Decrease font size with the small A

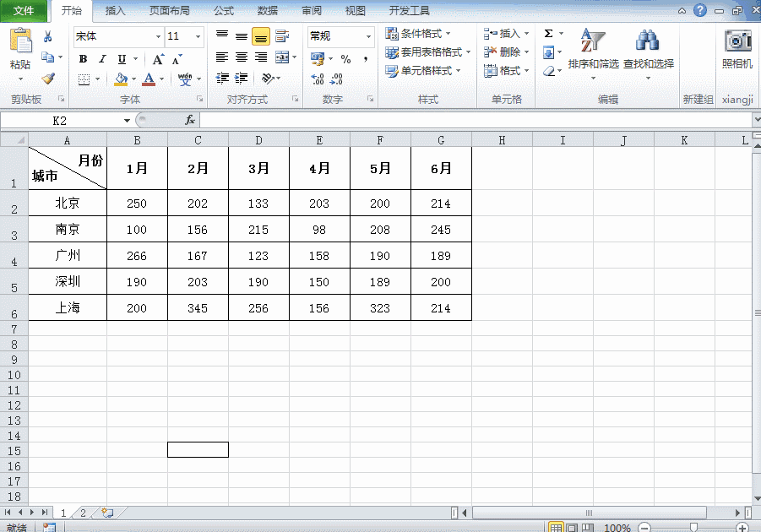pos(177,60)
